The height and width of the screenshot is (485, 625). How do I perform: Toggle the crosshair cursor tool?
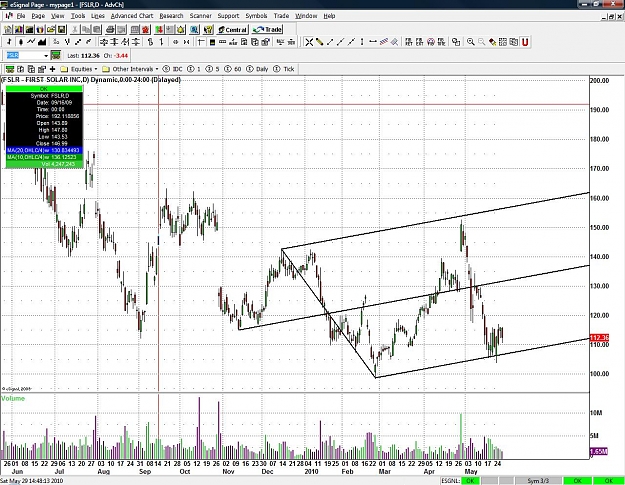(309, 42)
